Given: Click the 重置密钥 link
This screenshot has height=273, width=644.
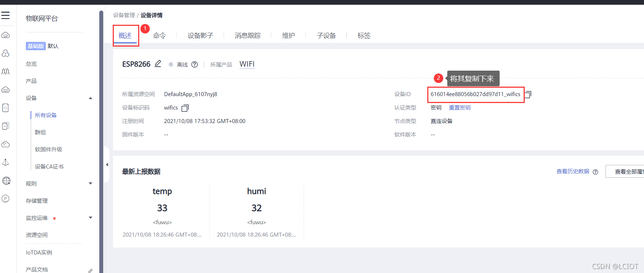Looking at the screenshot, I should coord(460,107).
